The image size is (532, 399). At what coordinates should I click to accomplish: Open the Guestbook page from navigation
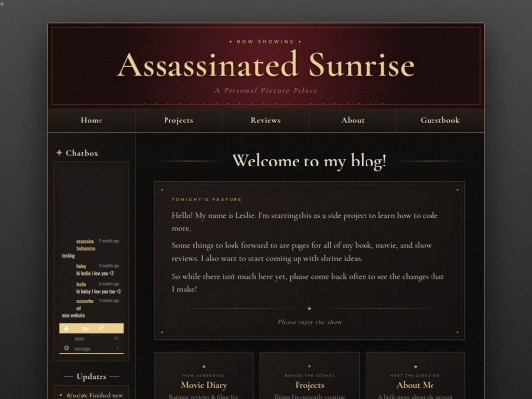[439, 120]
